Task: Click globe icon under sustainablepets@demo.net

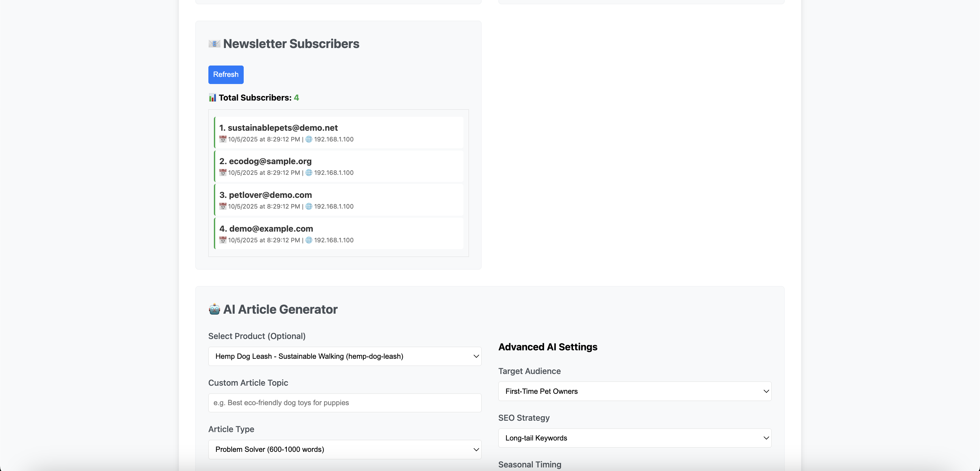Action: [309, 139]
